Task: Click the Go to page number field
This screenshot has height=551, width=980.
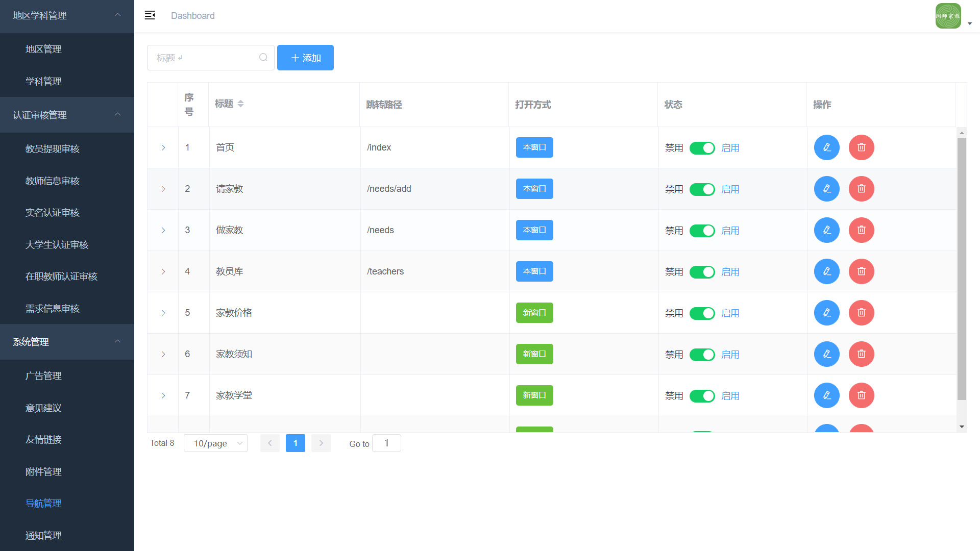Action: [x=386, y=443]
